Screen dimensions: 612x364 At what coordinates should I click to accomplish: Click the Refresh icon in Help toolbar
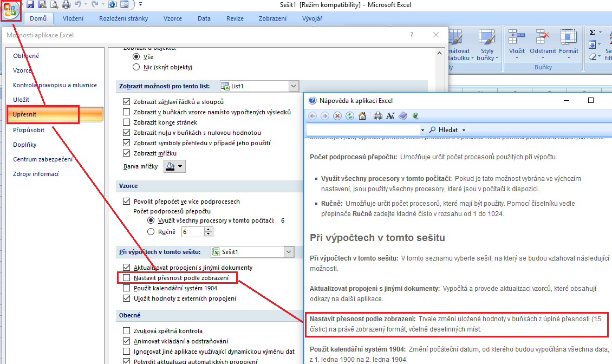click(x=350, y=116)
